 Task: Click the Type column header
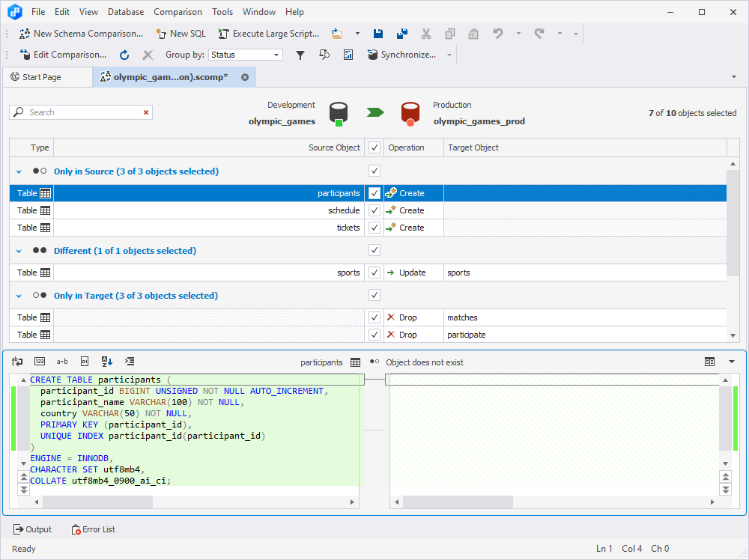click(31, 147)
